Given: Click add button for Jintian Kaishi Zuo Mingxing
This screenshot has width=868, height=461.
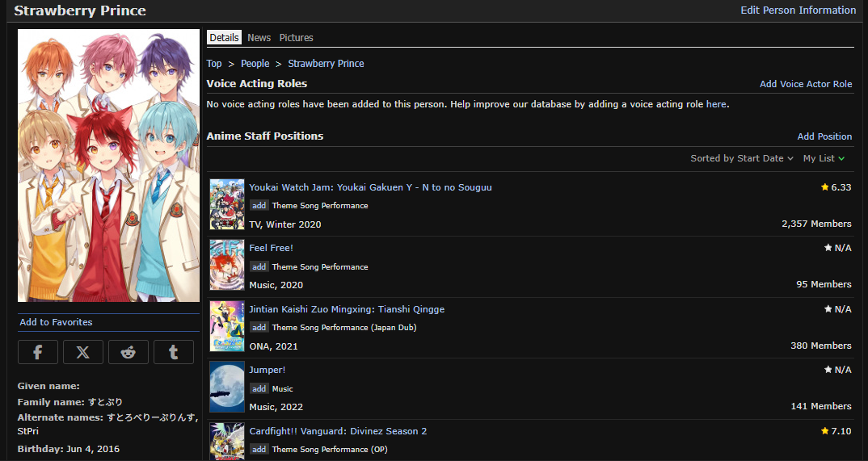Looking at the screenshot, I should [259, 328].
